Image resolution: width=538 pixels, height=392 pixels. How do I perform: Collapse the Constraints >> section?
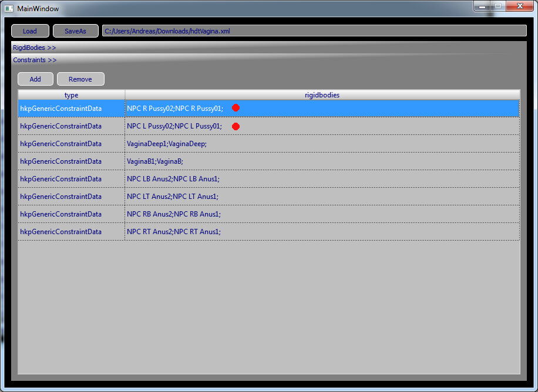pyautogui.click(x=35, y=60)
